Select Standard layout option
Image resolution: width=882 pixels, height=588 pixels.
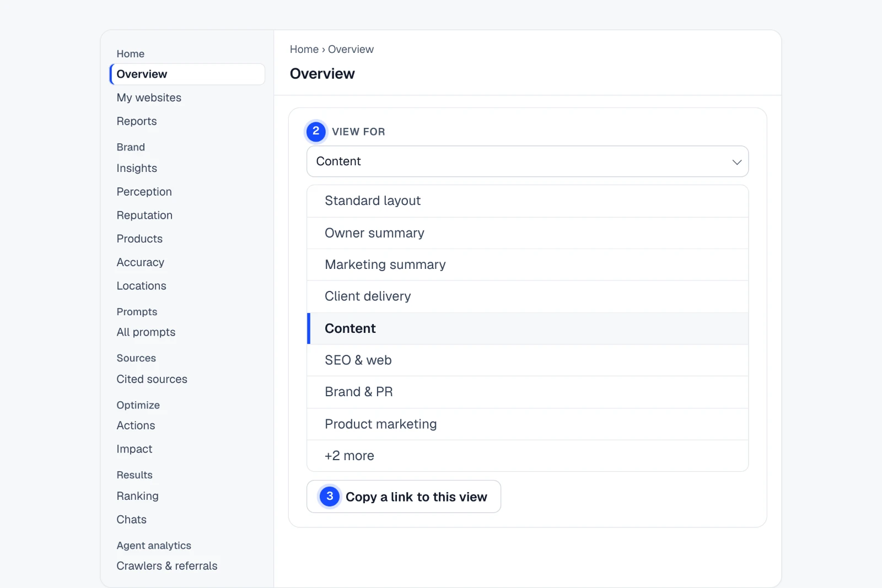tap(528, 201)
